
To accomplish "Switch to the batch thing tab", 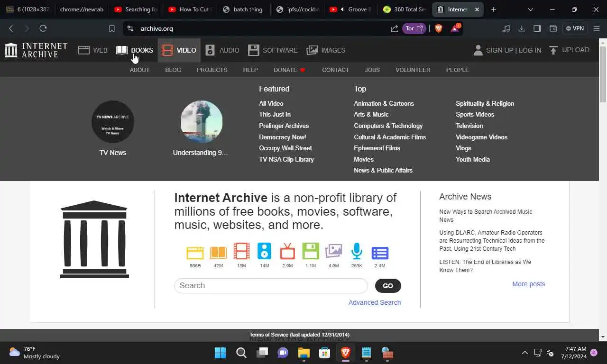I will coord(244,9).
